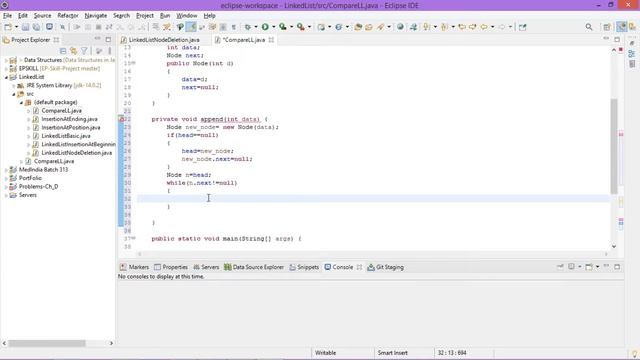This screenshot has width=640, height=360.
Task: Expand the Servers project
Action: (x=6, y=195)
